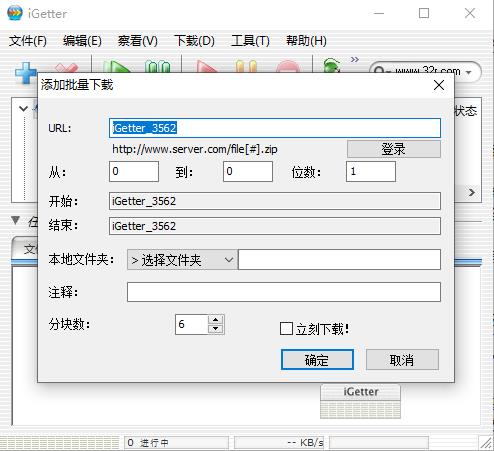
Task: Click the 位数 digits field
Action: click(x=371, y=171)
